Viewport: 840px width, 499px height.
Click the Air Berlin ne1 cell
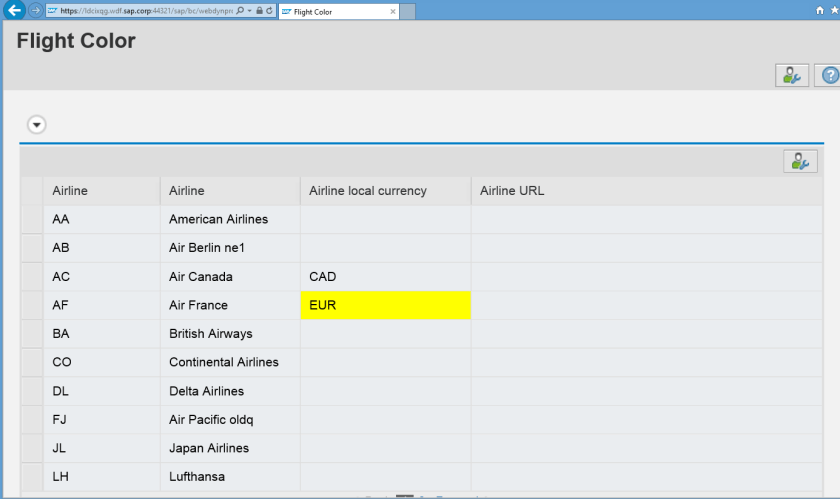tap(230, 248)
